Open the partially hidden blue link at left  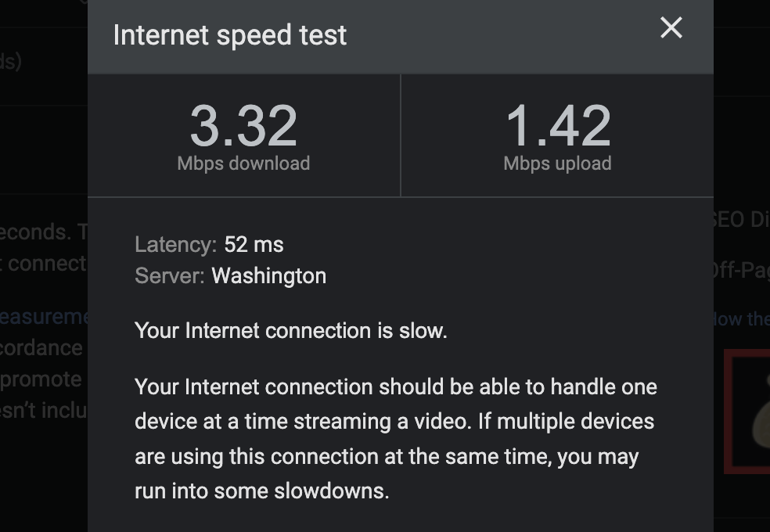[x=43, y=317]
